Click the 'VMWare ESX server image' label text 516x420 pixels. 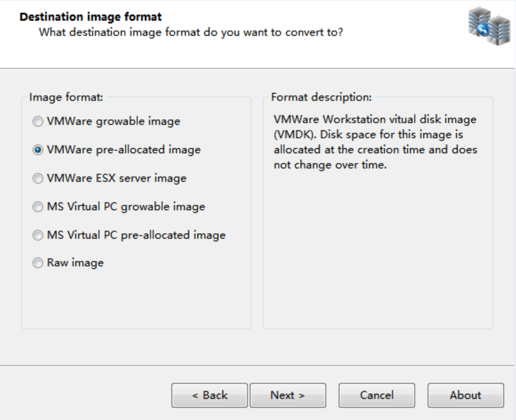pyautogui.click(x=116, y=178)
